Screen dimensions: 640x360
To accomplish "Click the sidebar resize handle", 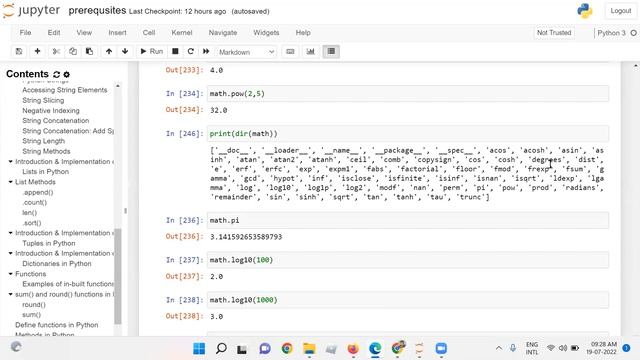I will pos(125,211).
